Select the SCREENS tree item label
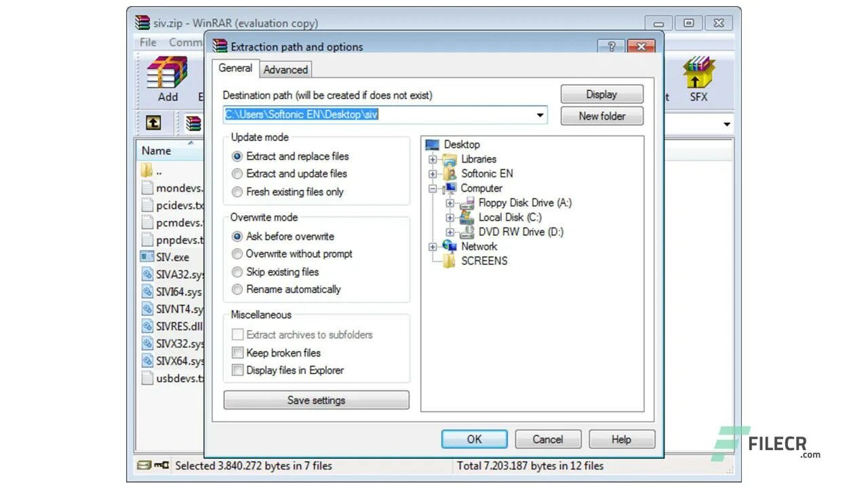The image size is (868, 488). pyautogui.click(x=484, y=261)
